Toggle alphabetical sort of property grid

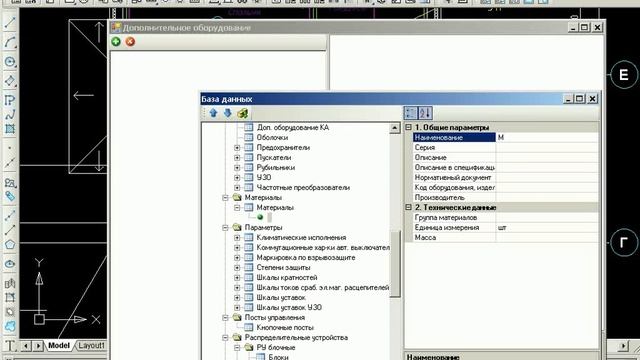[x=425, y=113]
